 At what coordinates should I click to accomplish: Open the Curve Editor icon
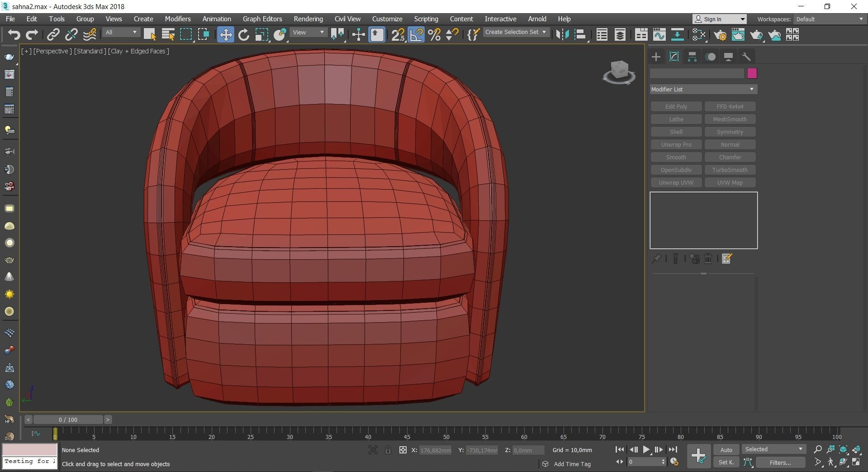click(659, 34)
